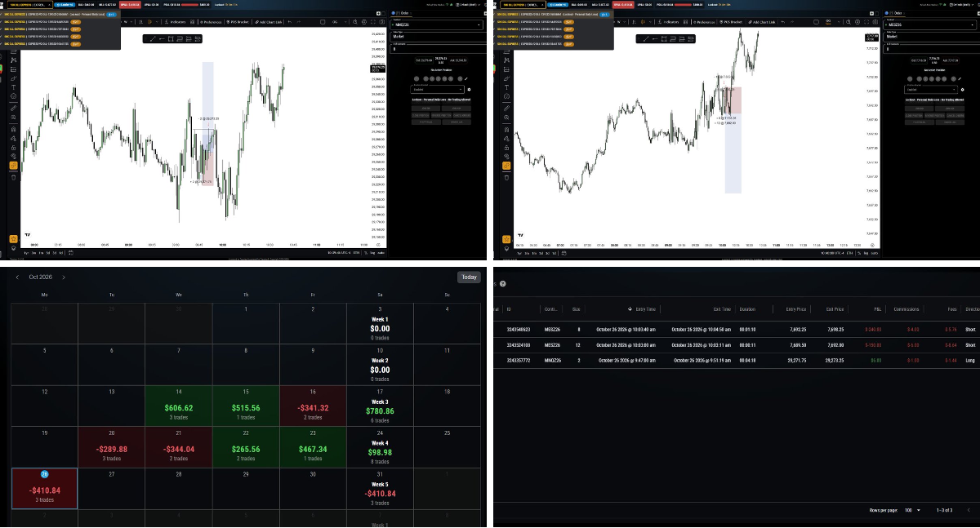
Task: Toggle the lock drawings icon in MNQZ26 sidebar
Action: point(13,148)
